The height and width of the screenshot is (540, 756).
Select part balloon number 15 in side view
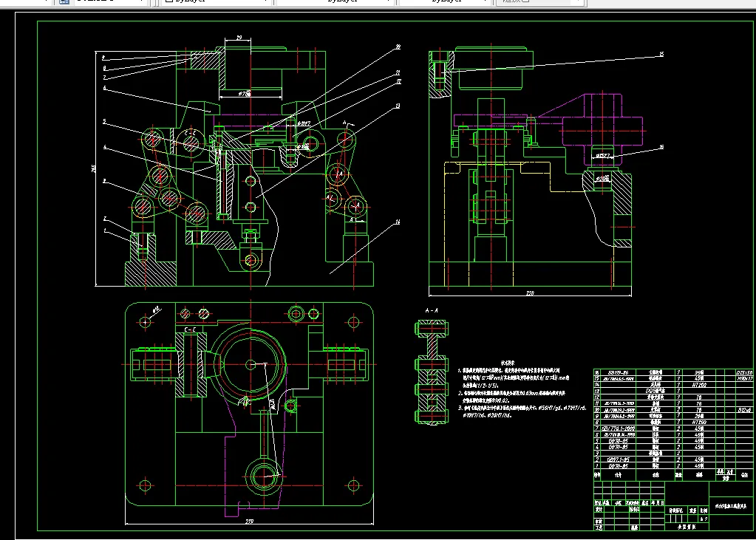[x=661, y=54]
